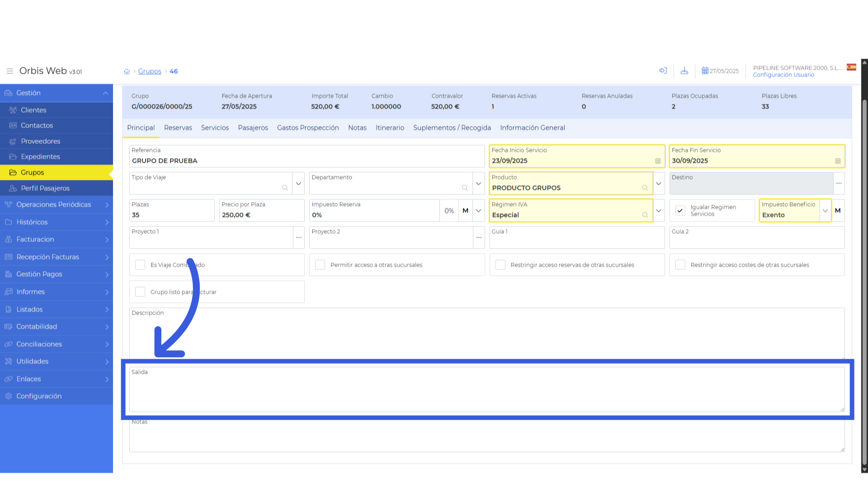The image size is (868, 488).
Task: Click the Precio por Plaza field
Action: point(262,211)
